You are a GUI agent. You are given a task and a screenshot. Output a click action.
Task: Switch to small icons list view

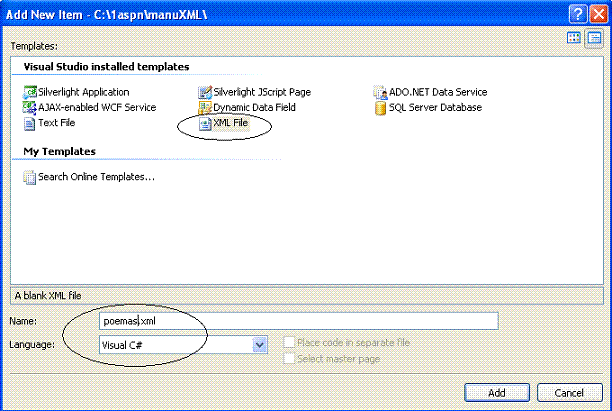pos(594,38)
